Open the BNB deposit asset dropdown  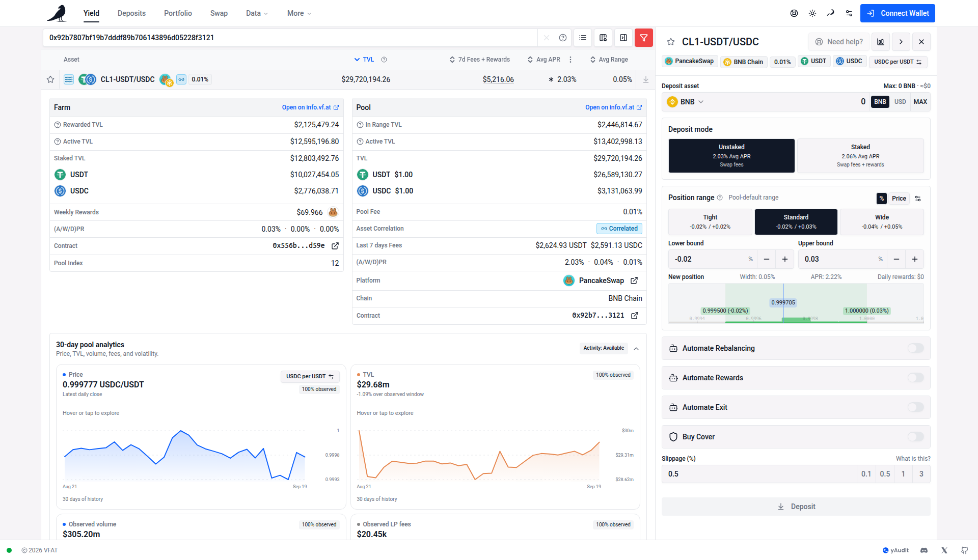coord(685,102)
